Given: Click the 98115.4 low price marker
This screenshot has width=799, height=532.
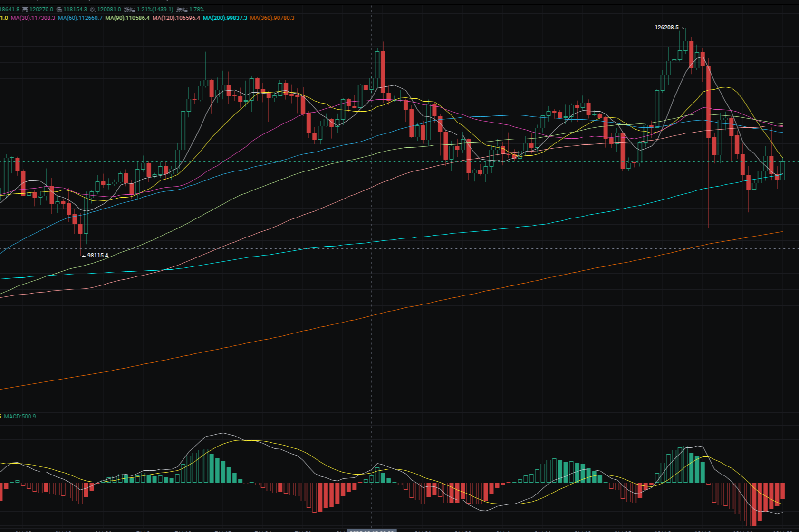Looking at the screenshot, I should (x=97, y=256).
